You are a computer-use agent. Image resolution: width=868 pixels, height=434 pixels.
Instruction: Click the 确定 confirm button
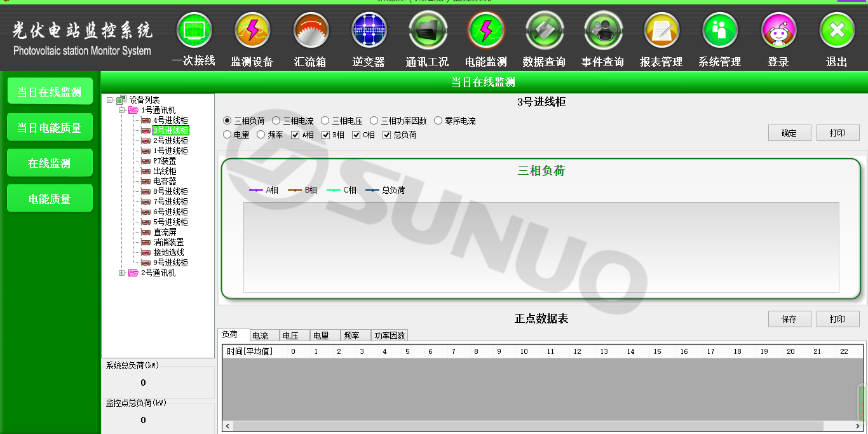coord(789,133)
